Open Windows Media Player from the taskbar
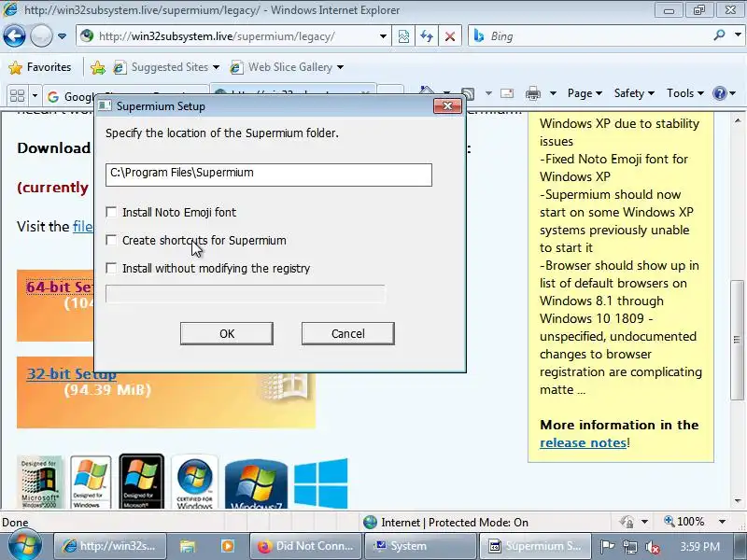747x560 pixels. tap(228, 546)
